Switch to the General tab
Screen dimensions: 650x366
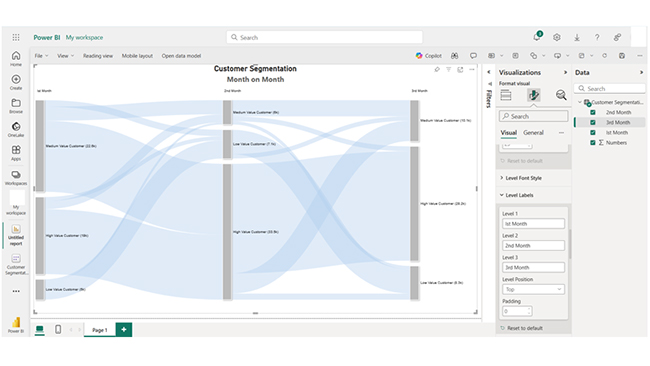pyautogui.click(x=533, y=133)
